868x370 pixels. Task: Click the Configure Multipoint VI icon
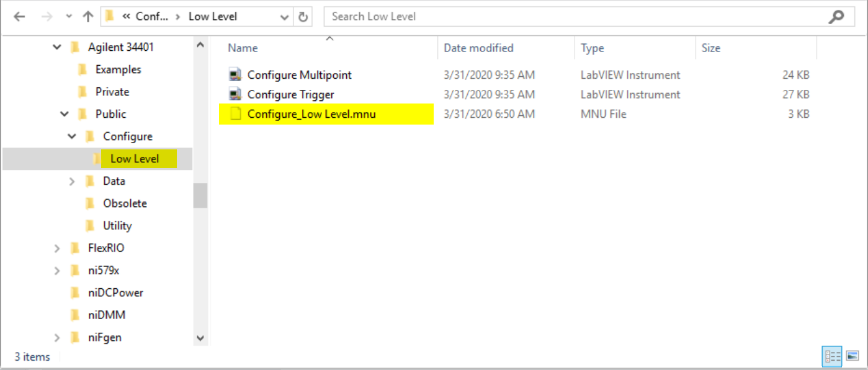click(x=235, y=75)
